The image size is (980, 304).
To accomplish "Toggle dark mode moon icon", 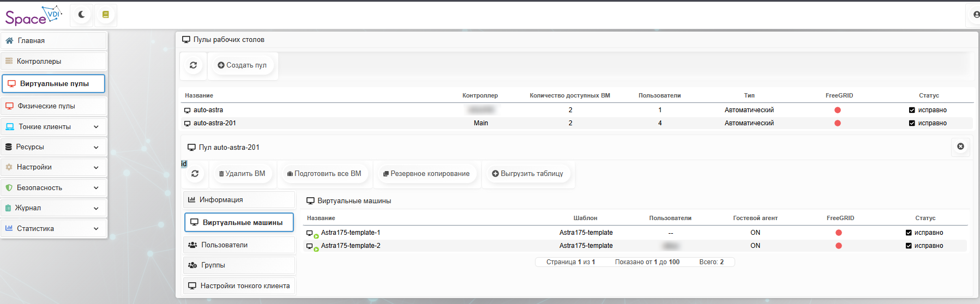I will pyautogui.click(x=81, y=15).
